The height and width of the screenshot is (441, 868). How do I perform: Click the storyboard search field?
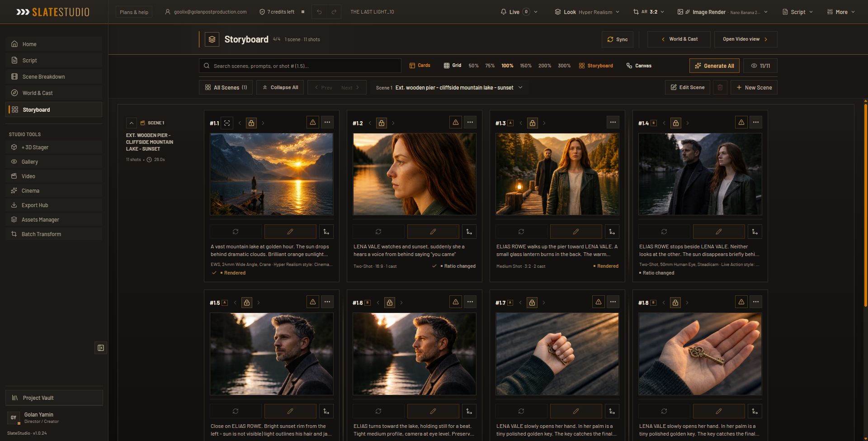coord(300,66)
